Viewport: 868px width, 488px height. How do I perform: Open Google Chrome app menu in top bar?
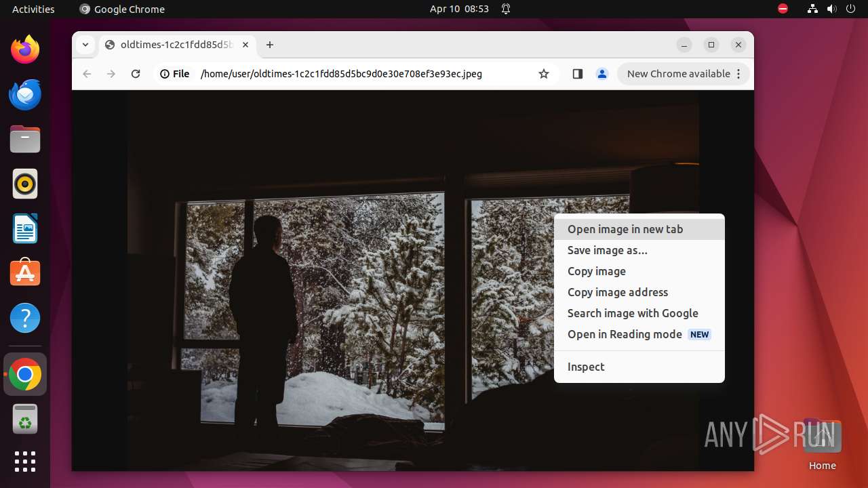(x=122, y=9)
